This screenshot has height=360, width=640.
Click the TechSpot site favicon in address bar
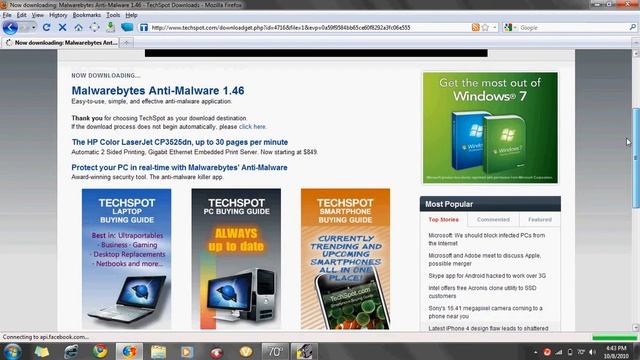tap(144, 27)
